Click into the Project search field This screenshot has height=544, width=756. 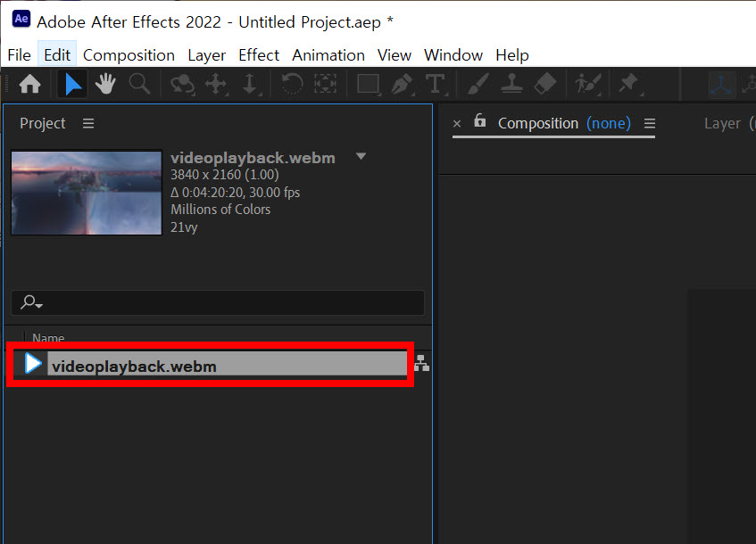click(218, 302)
